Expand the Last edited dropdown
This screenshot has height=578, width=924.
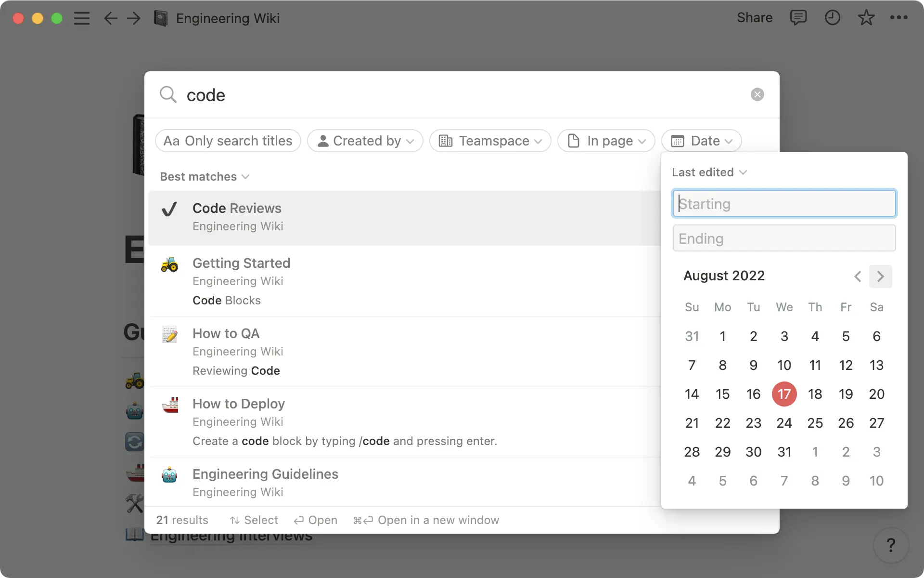pyautogui.click(x=709, y=172)
